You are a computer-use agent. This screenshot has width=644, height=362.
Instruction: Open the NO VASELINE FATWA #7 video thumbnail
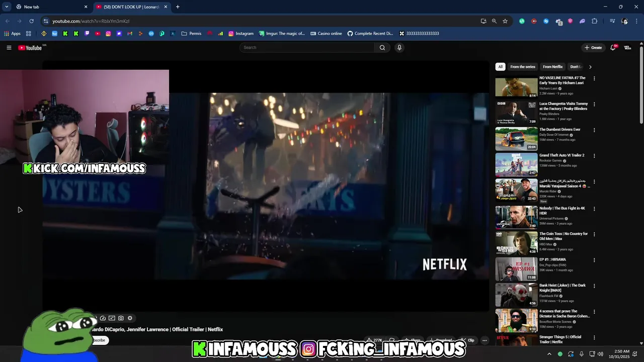point(516,86)
